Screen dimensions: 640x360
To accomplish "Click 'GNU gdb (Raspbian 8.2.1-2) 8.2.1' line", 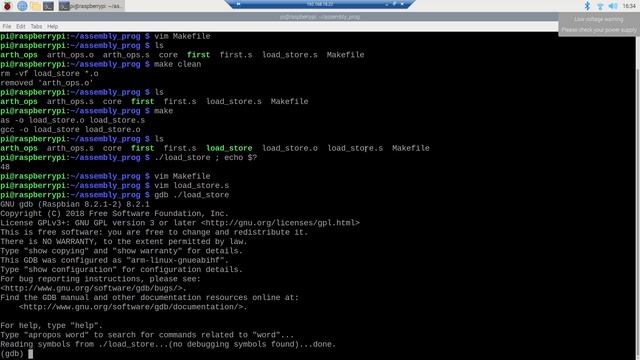I will coord(75,204).
